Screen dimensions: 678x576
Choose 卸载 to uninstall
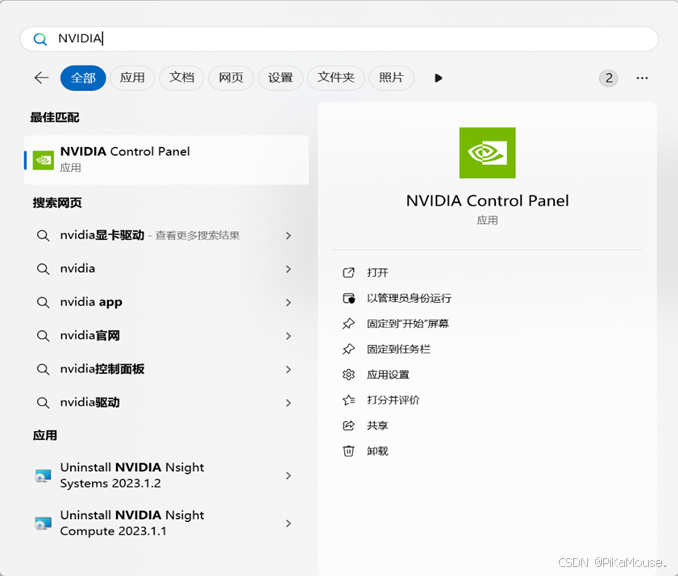[x=377, y=451]
